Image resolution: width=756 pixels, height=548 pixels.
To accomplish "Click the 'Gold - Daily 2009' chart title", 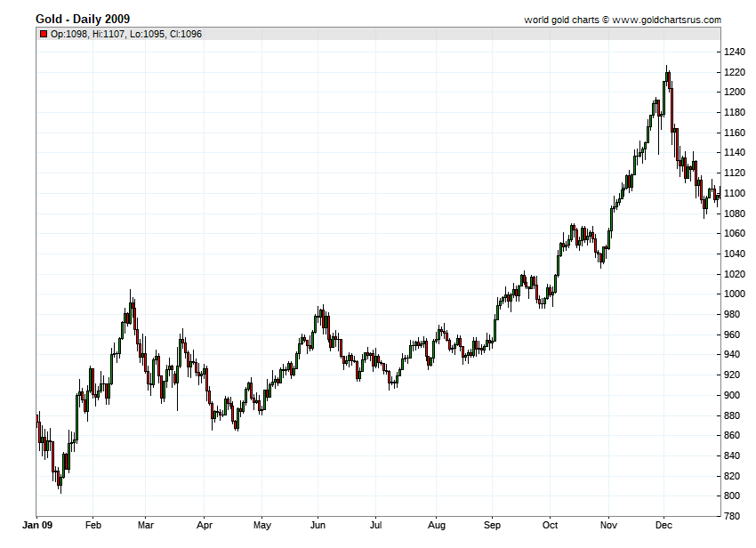I will [83, 19].
